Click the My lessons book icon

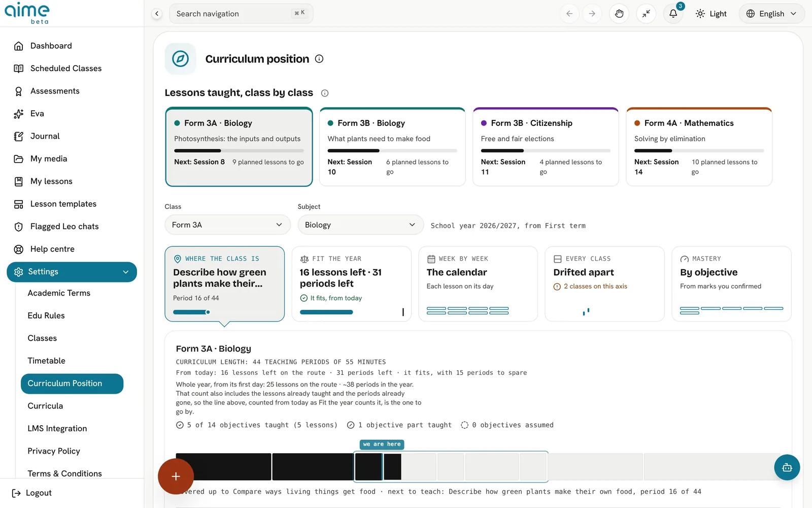[x=19, y=181]
